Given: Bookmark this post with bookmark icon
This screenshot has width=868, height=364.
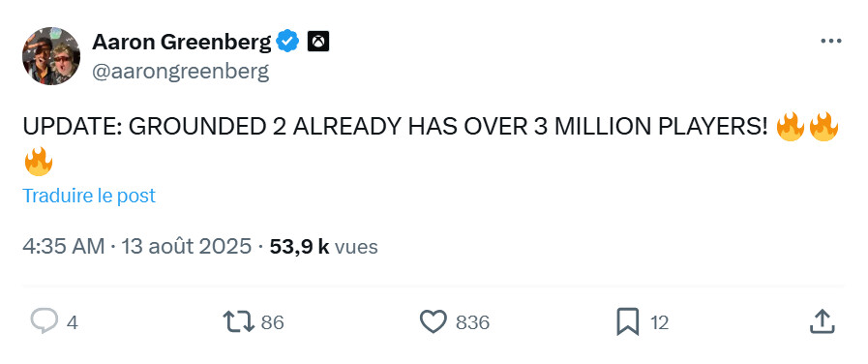Looking at the screenshot, I should pos(628,321).
